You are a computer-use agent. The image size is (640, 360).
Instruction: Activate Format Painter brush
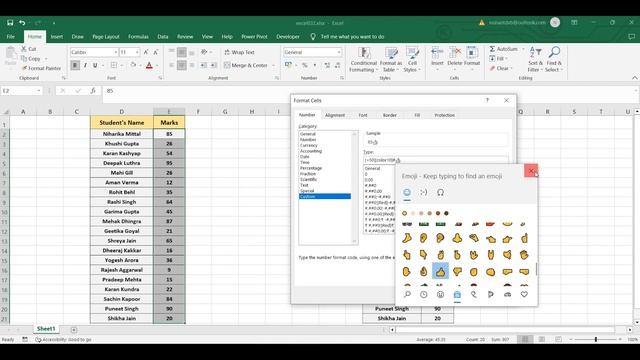(x=24, y=68)
